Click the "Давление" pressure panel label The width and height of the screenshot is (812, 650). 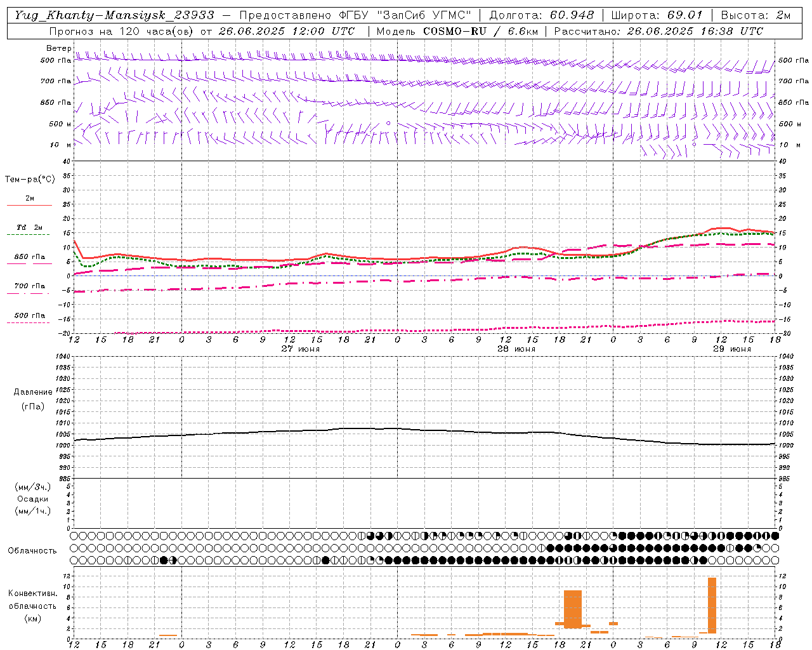tap(33, 392)
